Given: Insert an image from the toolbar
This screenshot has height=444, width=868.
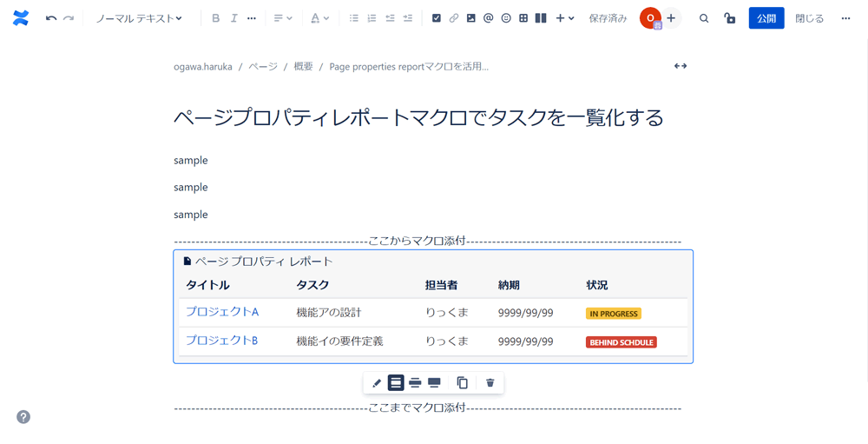Looking at the screenshot, I should click(x=471, y=18).
